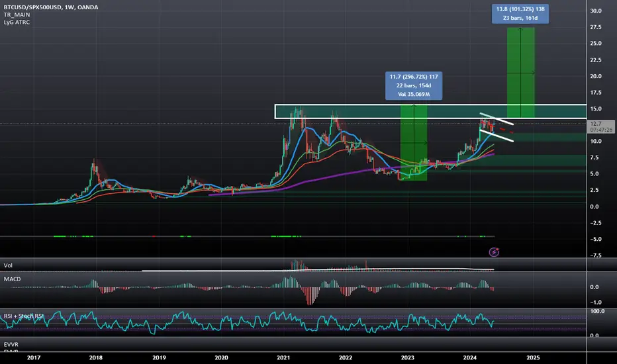Click the 2020 time axis label
617x364 pixels.
[221, 357]
